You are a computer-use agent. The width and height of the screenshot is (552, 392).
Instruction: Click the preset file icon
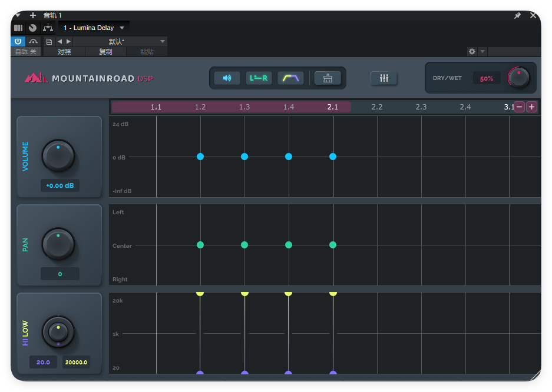(49, 41)
